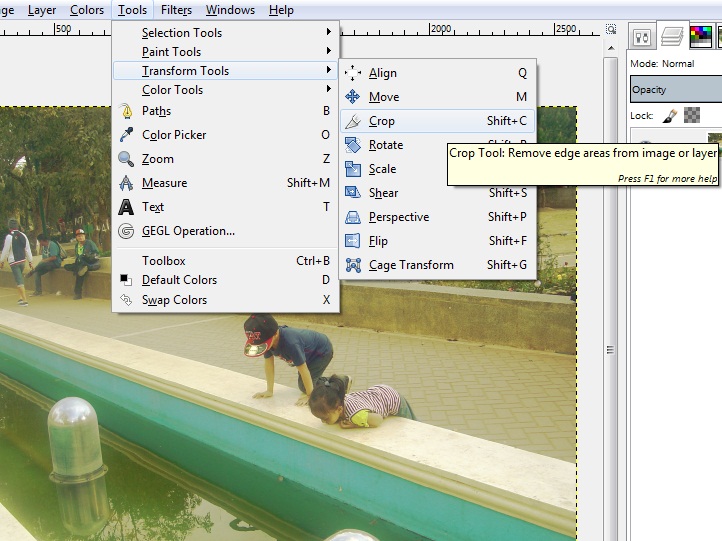Open the Colors menu

point(87,10)
